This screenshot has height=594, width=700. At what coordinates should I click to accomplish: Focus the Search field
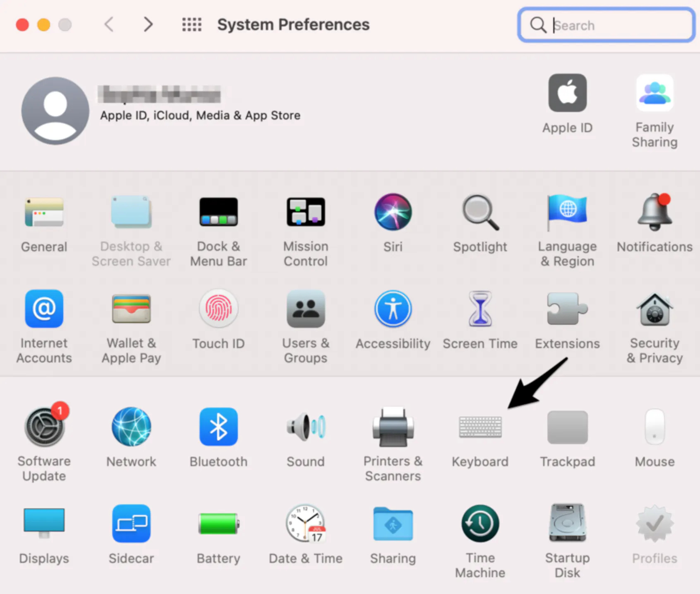[606, 25]
